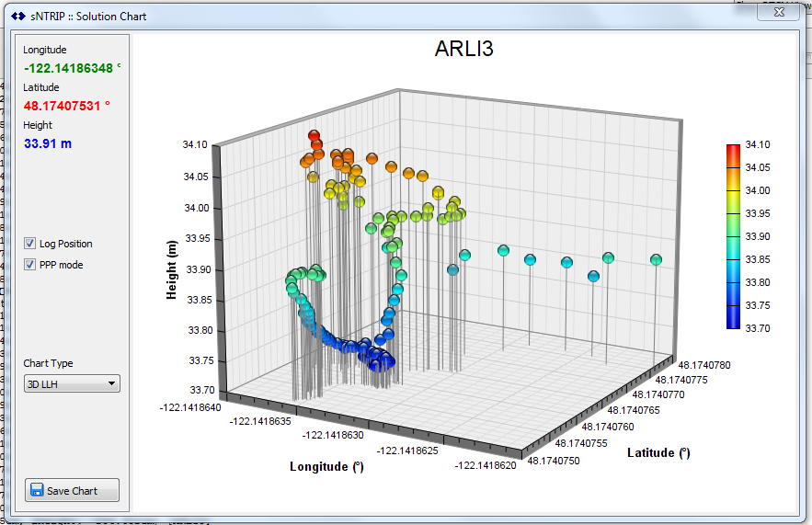Select the green longitude value readout
Image resolution: width=812 pixels, height=525 pixels.
point(72,68)
